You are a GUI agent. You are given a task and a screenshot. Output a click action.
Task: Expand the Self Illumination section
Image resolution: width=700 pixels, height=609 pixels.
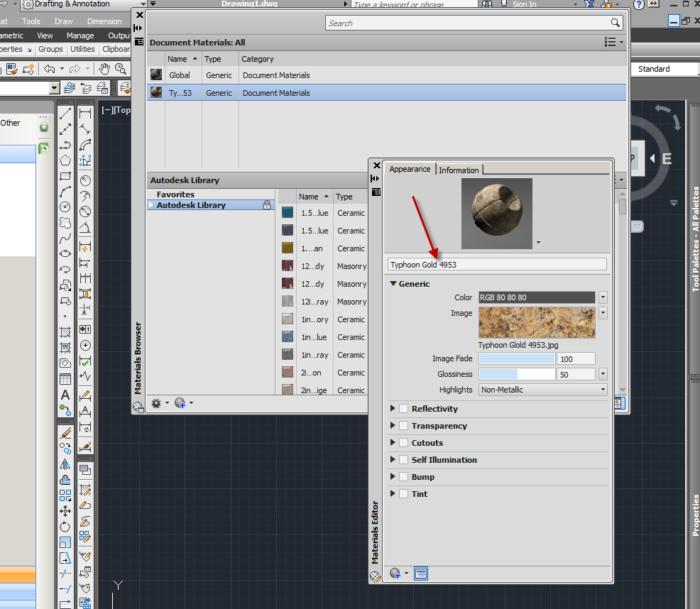(x=393, y=460)
